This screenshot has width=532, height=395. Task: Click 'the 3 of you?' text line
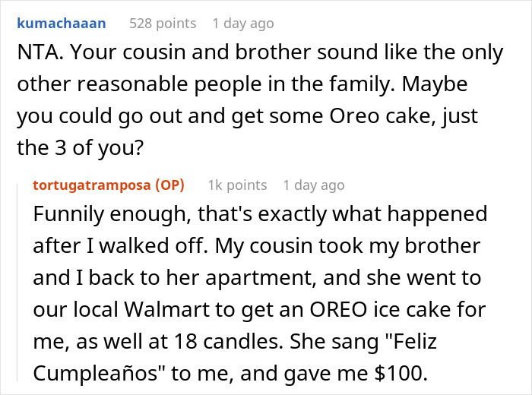point(81,148)
